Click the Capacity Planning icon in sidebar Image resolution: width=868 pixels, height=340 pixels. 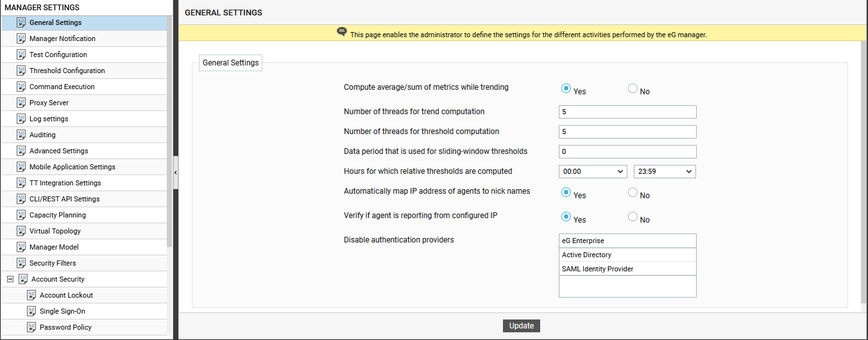coord(21,215)
